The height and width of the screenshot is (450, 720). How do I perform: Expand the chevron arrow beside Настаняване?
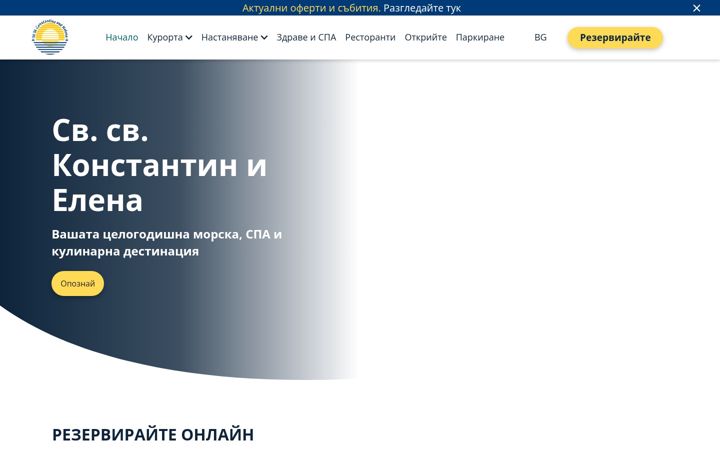tap(264, 38)
